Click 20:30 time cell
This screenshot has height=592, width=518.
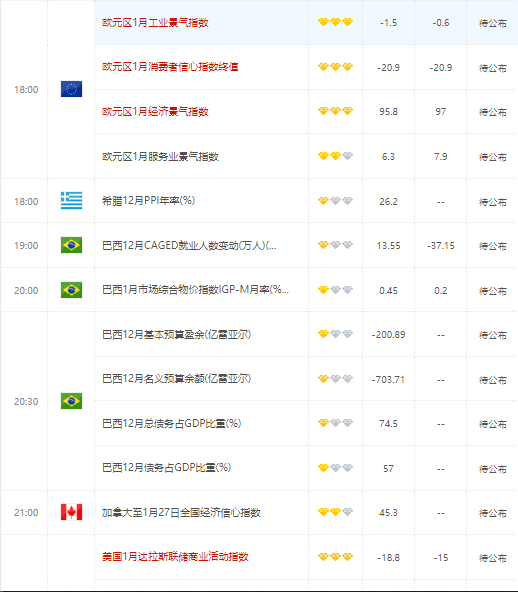click(x=26, y=401)
